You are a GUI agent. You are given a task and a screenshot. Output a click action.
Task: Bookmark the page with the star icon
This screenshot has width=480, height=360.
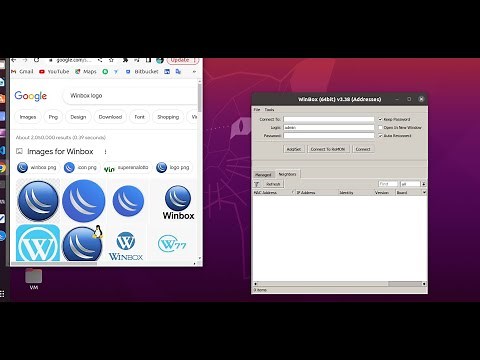click(111, 60)
